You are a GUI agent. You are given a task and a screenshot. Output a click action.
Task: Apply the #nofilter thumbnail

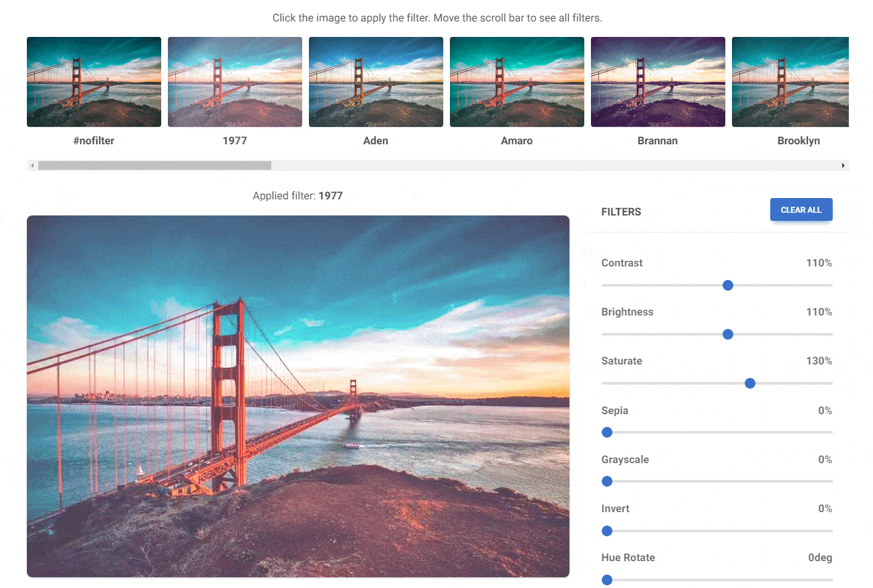click(x=94, y=82)
